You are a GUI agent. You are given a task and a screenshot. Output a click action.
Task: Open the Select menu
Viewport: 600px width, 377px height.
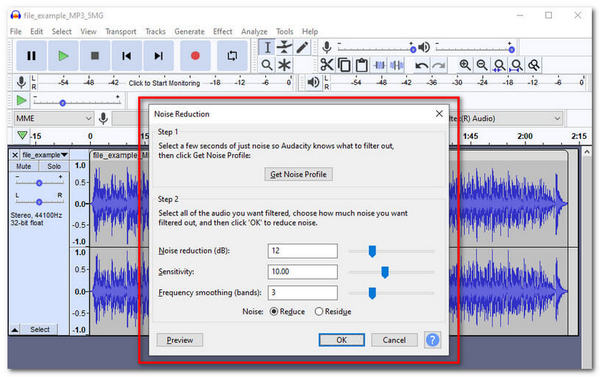pos(62,31)
